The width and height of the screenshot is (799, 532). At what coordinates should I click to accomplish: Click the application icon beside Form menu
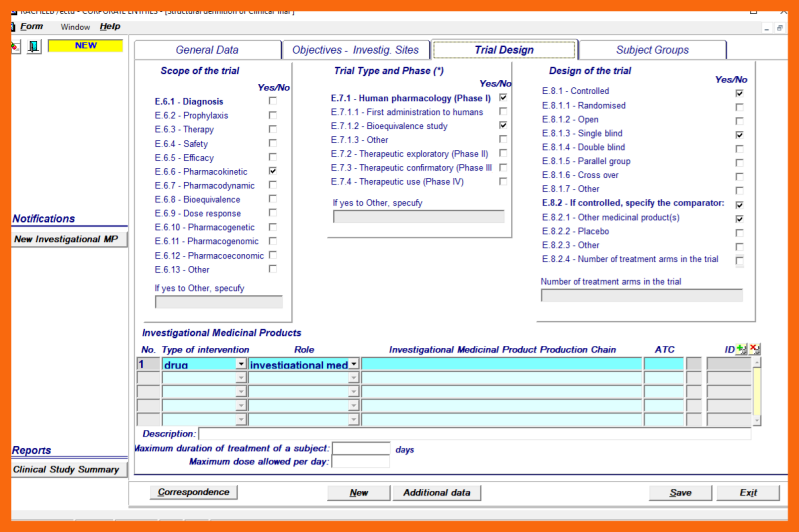[14, 26]
